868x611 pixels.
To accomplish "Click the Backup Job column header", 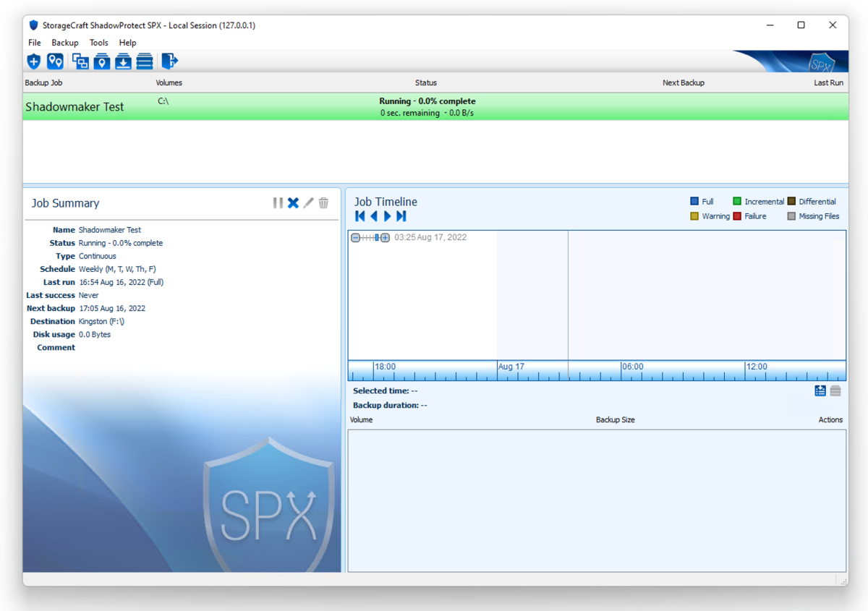I will (x=43, y=83).
